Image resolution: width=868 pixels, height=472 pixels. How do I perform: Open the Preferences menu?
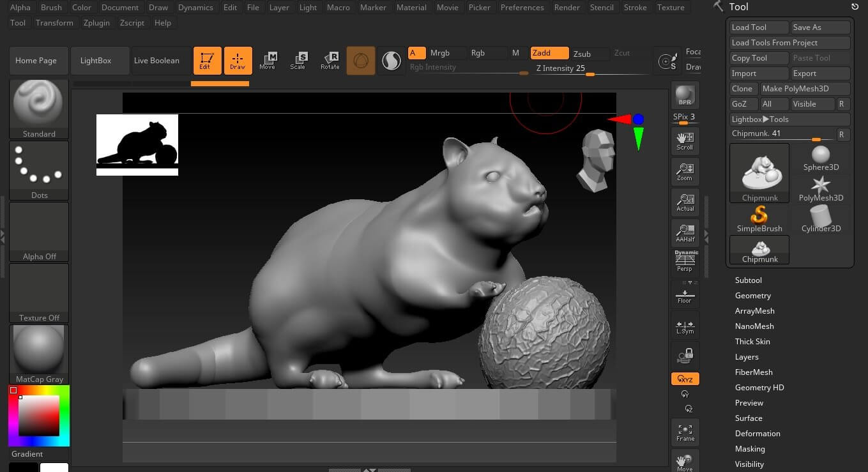point(522,8)
